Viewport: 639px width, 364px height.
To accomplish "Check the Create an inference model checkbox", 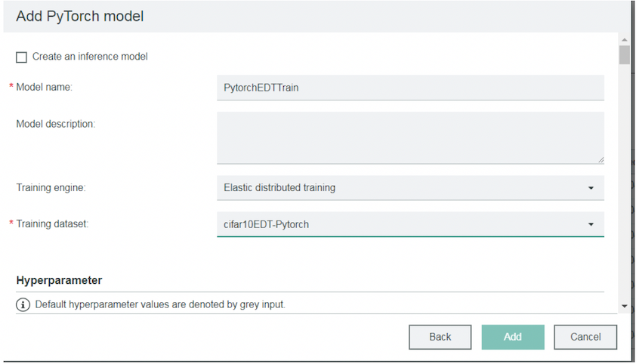I will (x=21, y=57).
